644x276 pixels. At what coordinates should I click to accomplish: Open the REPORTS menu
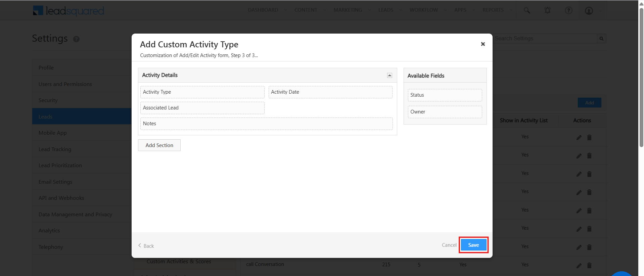coord(493,10)
